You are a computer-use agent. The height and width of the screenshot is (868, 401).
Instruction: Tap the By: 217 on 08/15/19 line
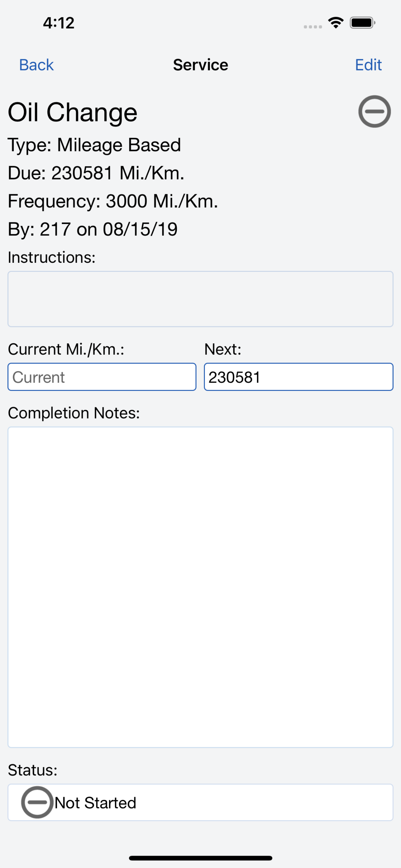(x=93, y=229)
